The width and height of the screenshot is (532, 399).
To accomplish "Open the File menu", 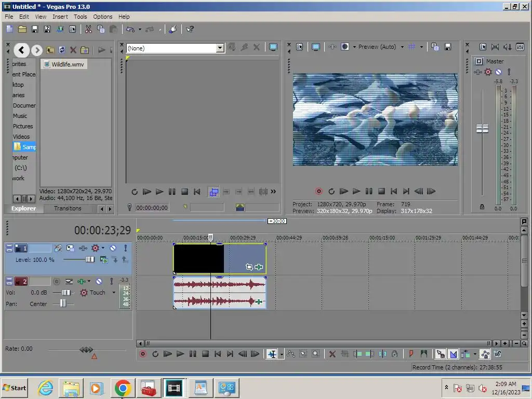I will point(9,17).
